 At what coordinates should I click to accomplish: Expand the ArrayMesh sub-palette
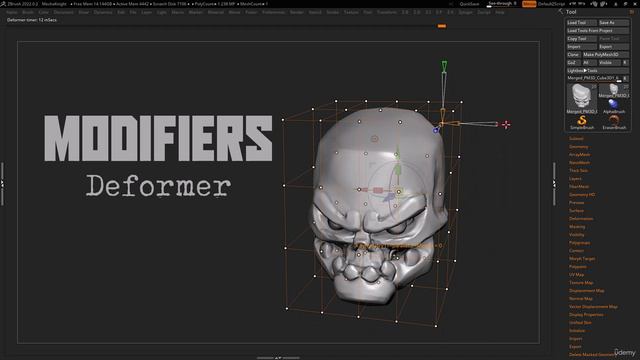coord(580,155)
